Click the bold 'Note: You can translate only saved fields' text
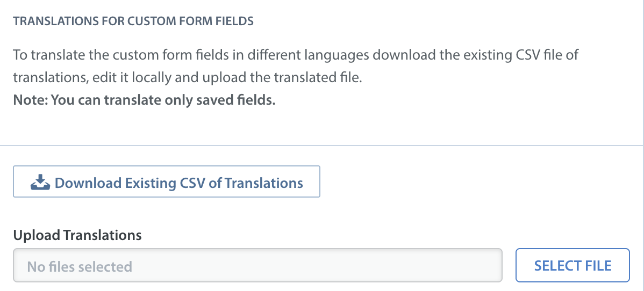Screen dimensions: 644x291 pyautogui.click(x=144, y=100)
